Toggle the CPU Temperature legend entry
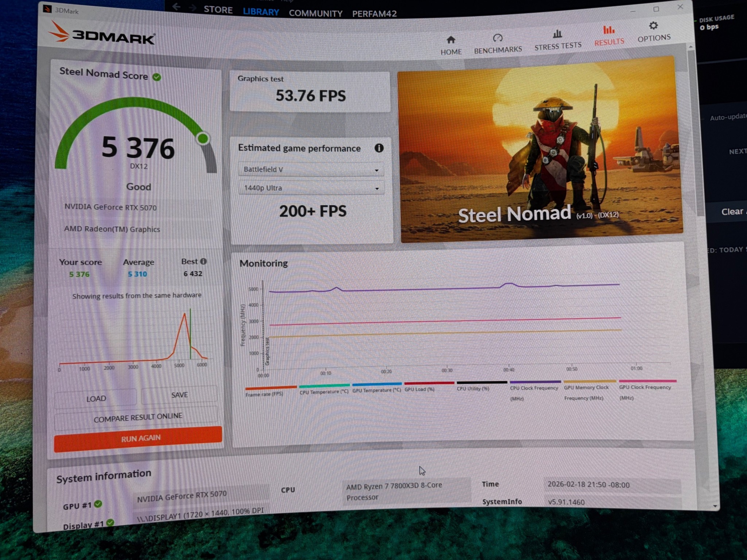This screenshot has height=560, width=747. 324,389
